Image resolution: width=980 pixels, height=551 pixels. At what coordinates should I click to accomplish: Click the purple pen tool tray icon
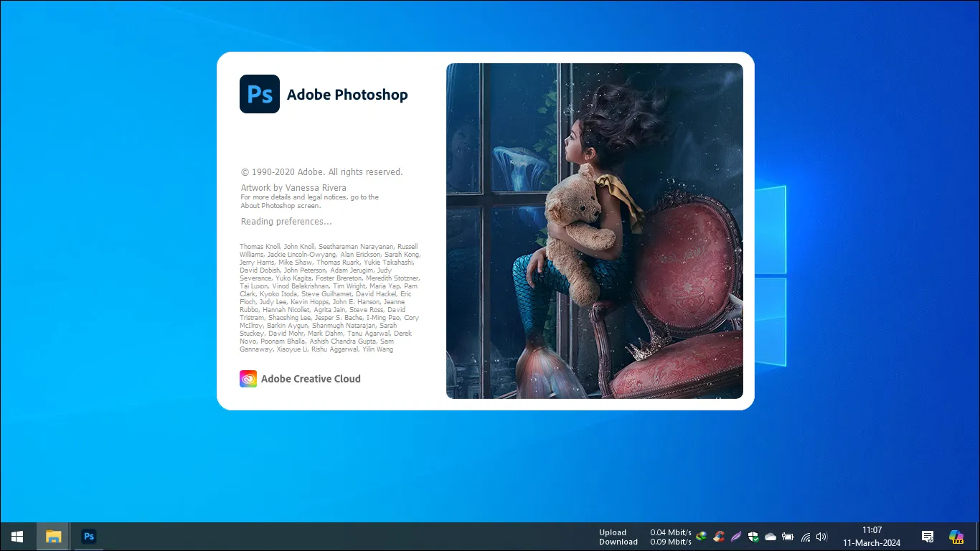tap(735, 536)
